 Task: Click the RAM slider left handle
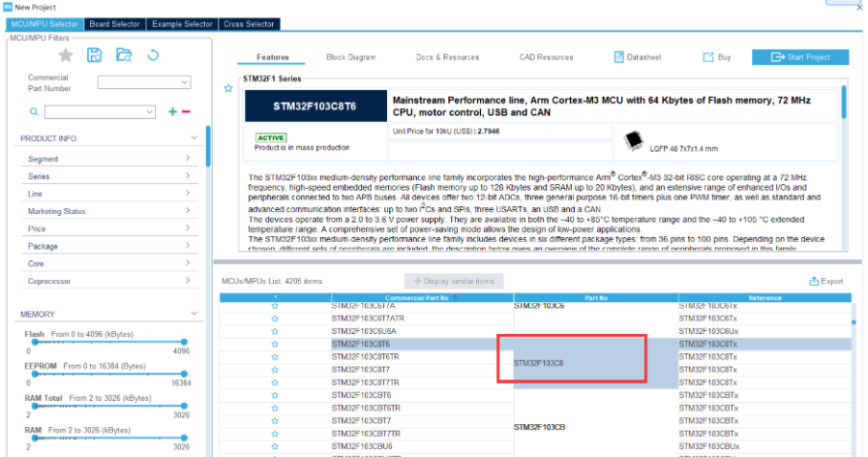pos(34,439)
